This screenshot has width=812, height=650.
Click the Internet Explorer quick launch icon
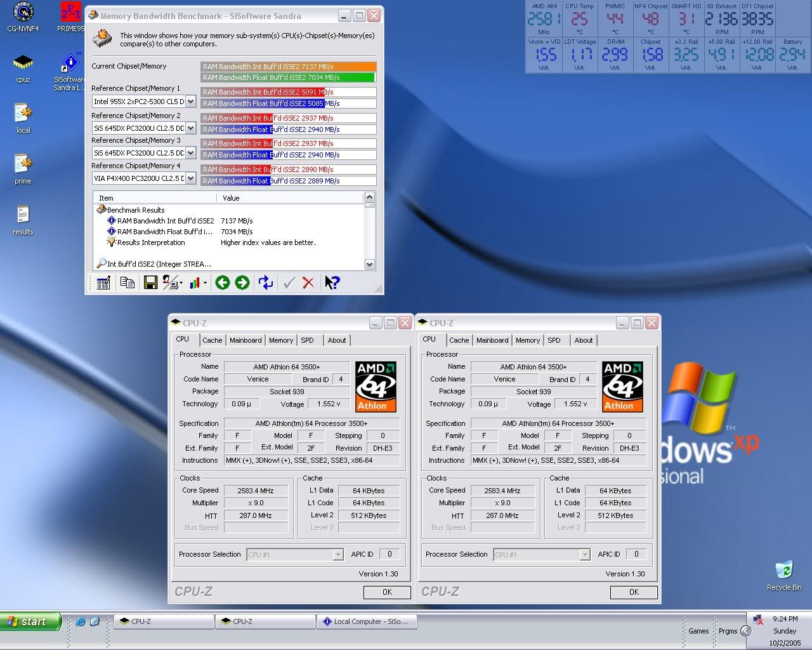pos(81,622)
